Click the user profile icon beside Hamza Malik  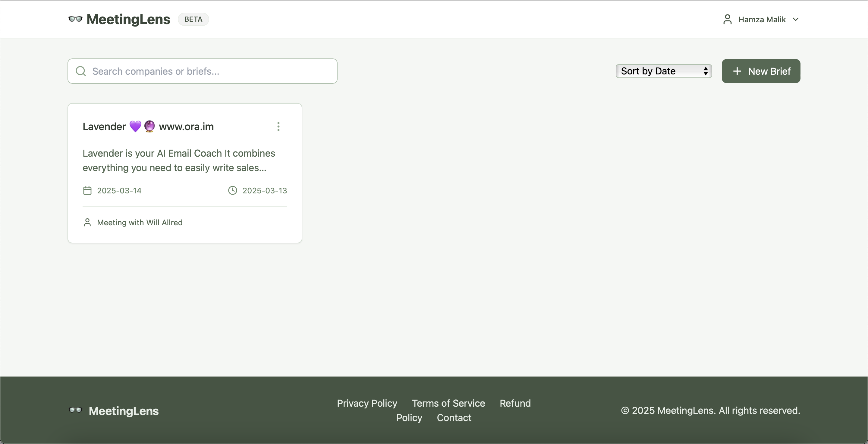pos(727,20)
